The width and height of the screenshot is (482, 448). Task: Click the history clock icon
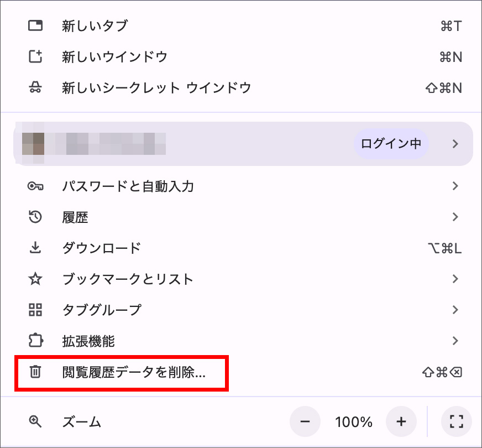[35, 217]
